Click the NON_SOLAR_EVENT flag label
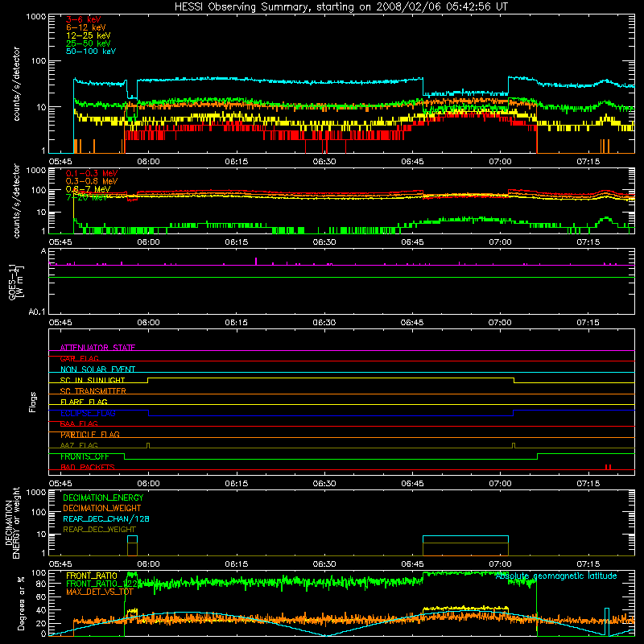Screen dimensions: 644x644 [97, 369]
